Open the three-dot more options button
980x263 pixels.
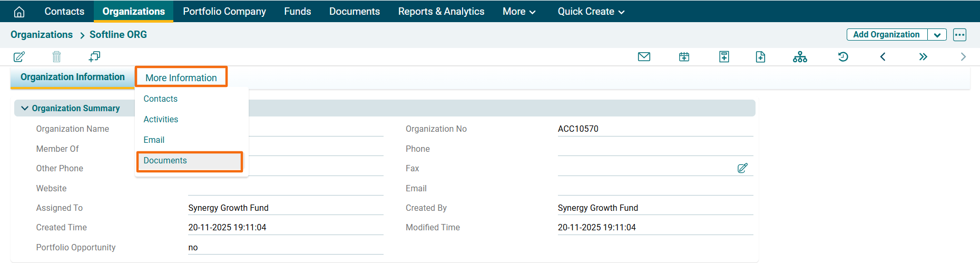point(959,35)
